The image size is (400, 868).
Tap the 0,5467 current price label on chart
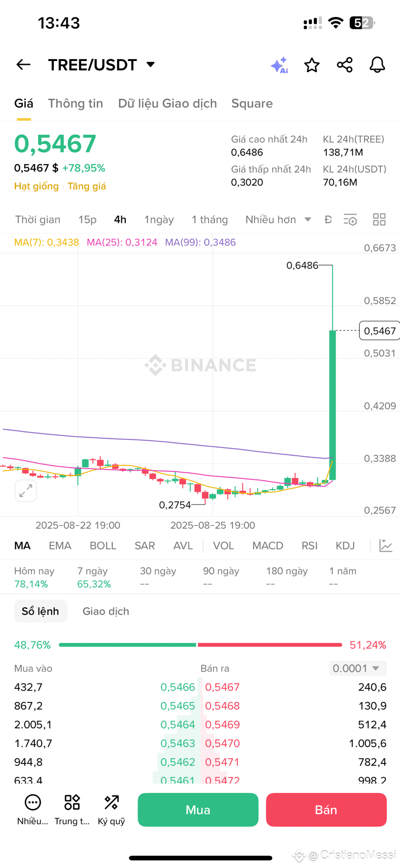tap(380, 331)
